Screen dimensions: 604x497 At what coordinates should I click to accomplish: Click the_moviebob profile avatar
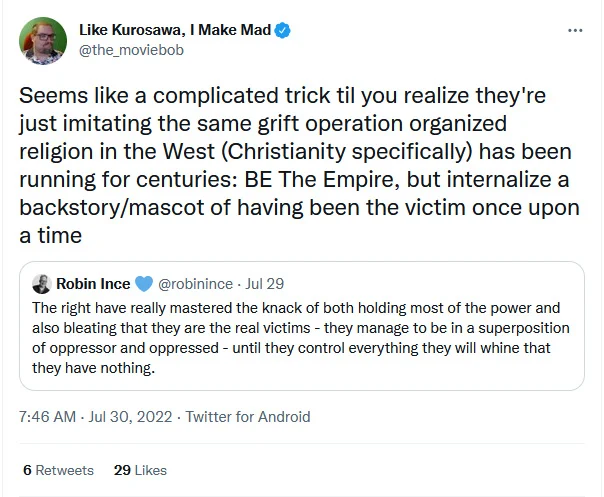(41, 40)
